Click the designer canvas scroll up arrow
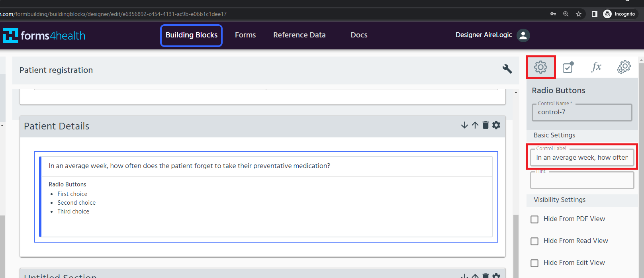The height and width of the screenshot is (278, 644). (516, 92)
